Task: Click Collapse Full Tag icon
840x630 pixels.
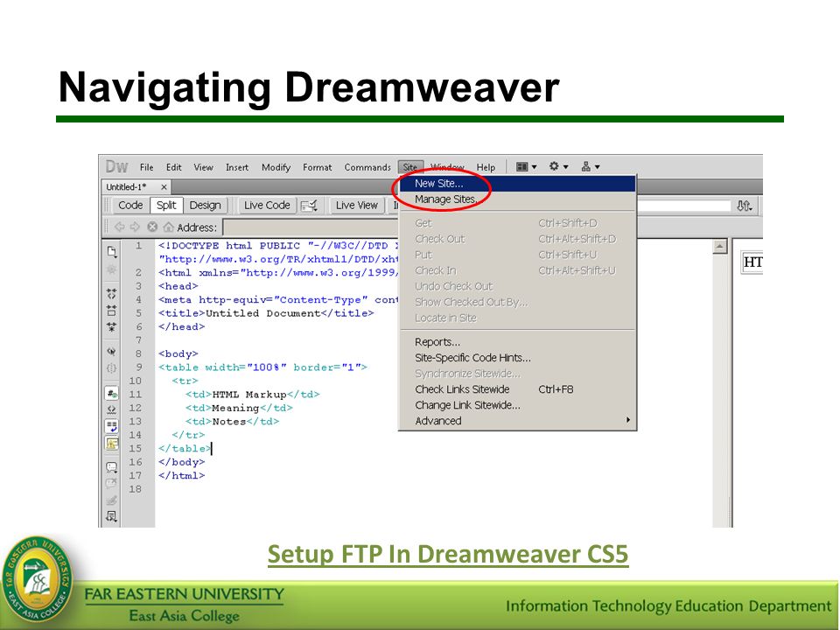Action: (x=111, y=294)
